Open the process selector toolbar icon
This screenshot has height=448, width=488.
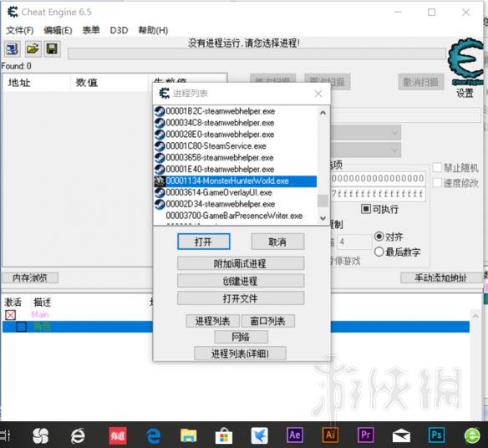(x=13, y=48)
